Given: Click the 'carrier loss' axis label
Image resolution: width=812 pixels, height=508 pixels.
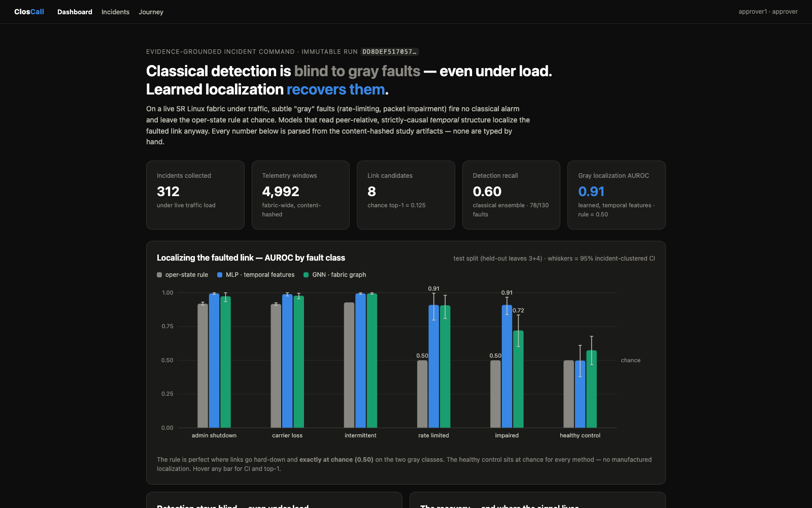Looking at the screenshot, I should click(287, 435).
